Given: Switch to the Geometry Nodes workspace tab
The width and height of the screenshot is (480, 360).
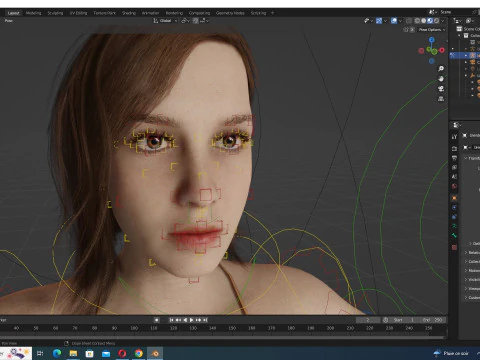Looking at the screenshot, I should point(230,13).
